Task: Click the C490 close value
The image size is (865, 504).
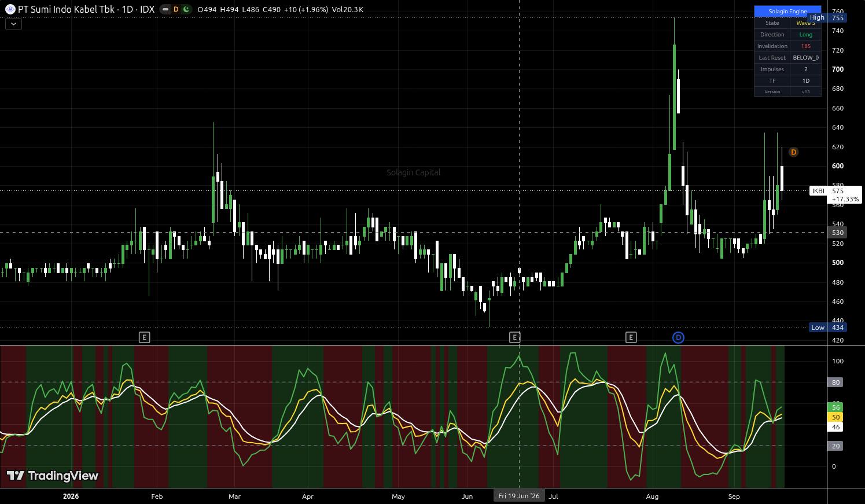Action: coord(272,10)
